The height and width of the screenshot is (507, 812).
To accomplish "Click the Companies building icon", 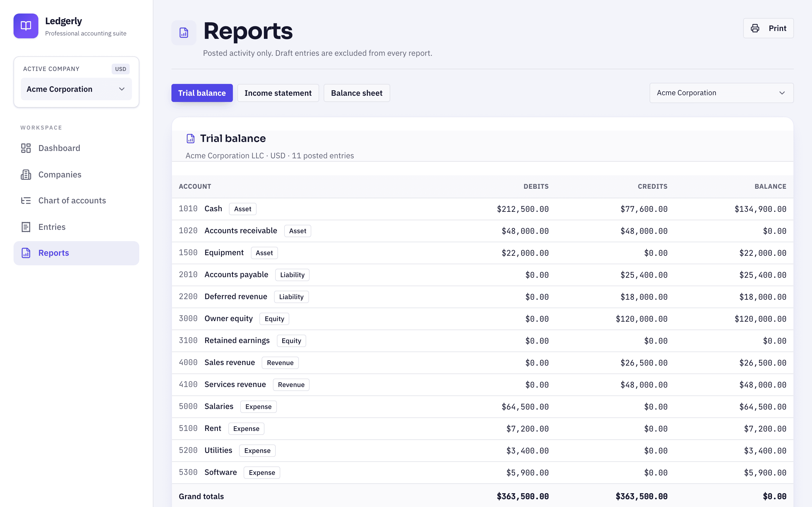I will click(26, 174).
